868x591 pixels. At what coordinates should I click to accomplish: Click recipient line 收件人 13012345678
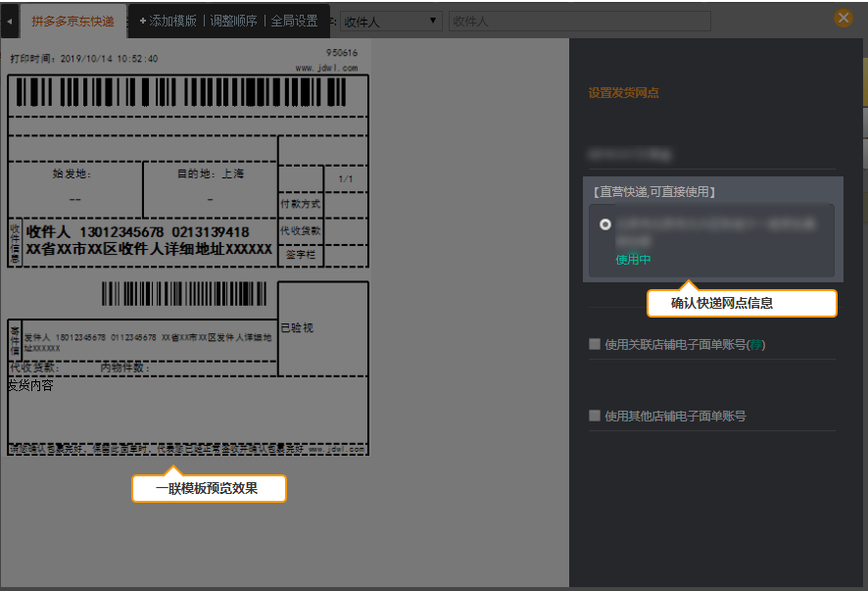138,232
